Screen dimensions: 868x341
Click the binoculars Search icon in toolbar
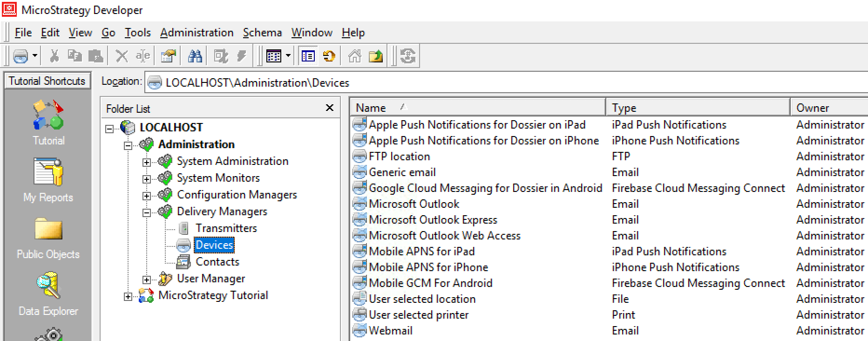[195, 56]
